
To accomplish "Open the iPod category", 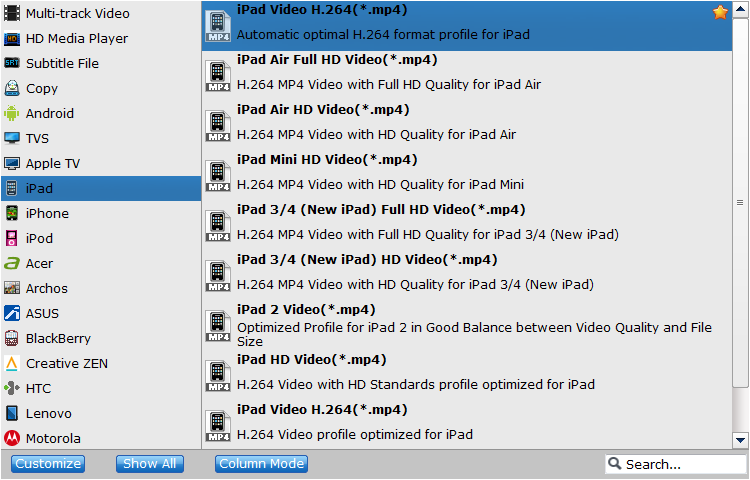I will [x=101, y=238].
